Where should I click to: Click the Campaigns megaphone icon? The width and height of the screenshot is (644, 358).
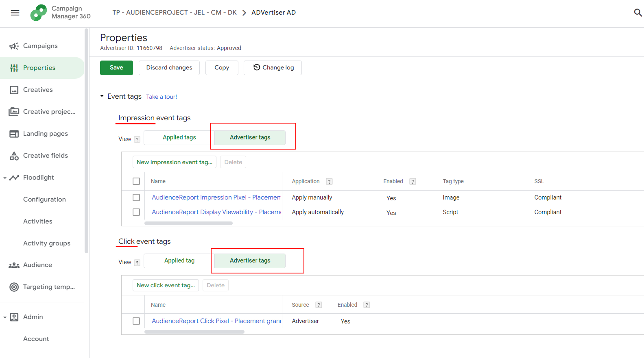(14, 46)
